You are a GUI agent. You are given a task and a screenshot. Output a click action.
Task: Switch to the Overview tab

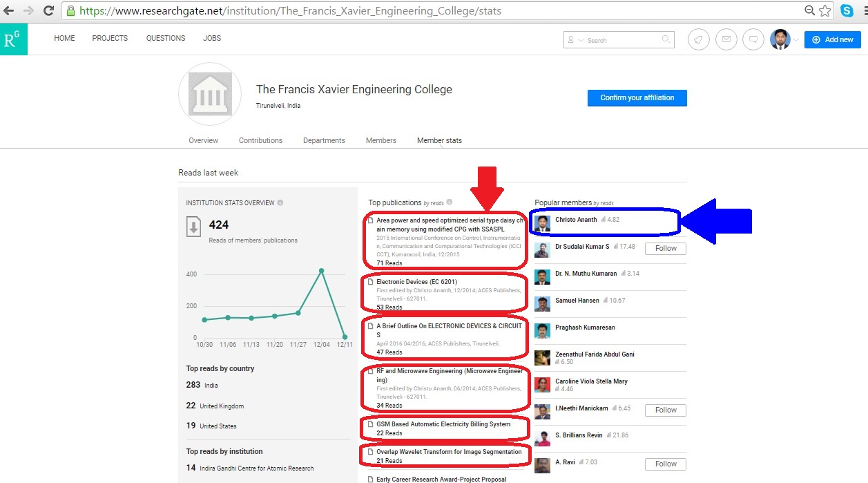[204, 140]
